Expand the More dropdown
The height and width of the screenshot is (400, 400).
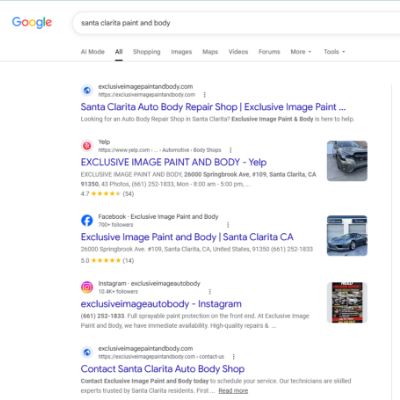point(301,52)
